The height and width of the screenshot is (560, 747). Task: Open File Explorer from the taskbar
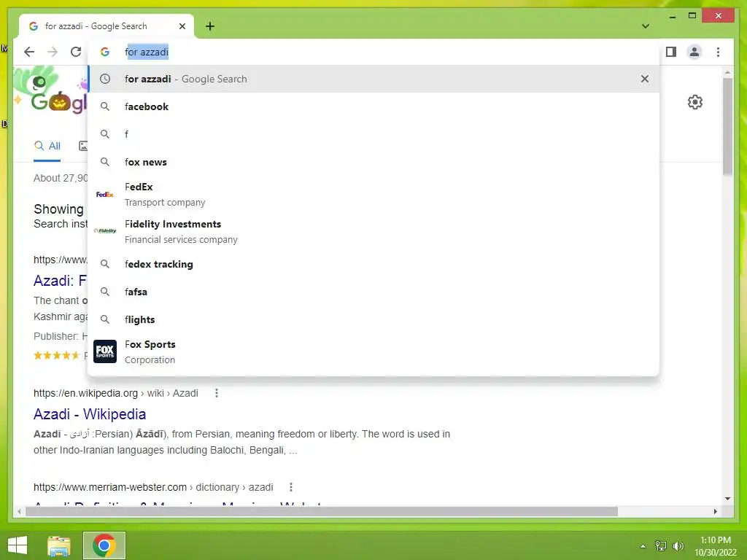click(x=59, y=545)
